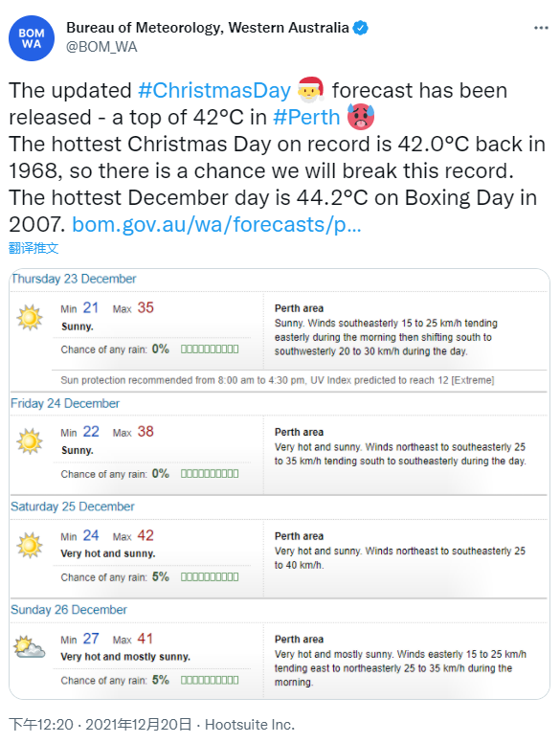The height and width of the screenshot is (743, 560).
Task: Open the #Perth hashtag
Action: point(306,117)
